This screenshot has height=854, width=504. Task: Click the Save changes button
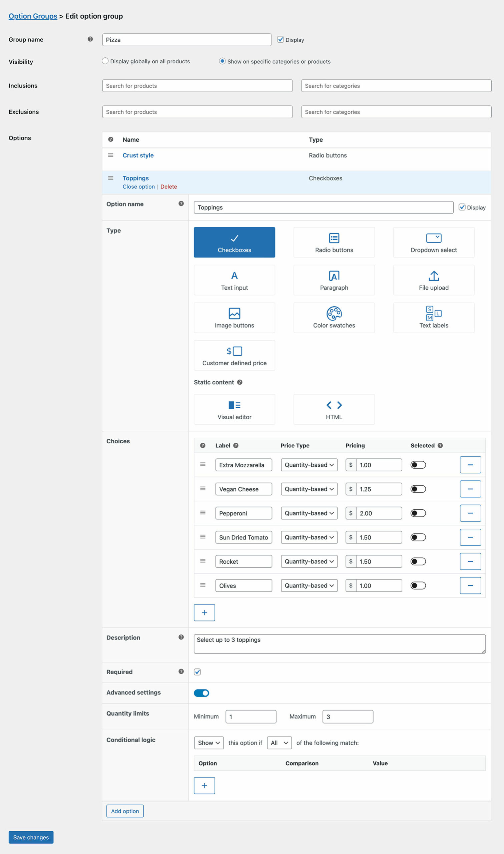coord(31,837)
